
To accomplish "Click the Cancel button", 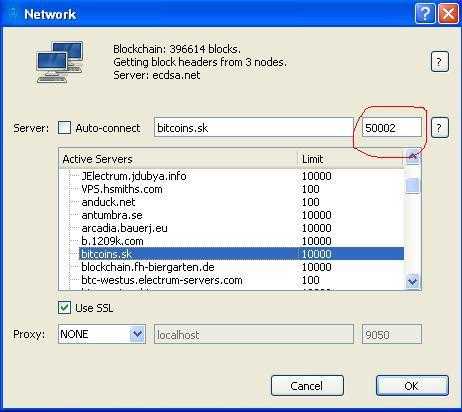I will click(307, 386).
